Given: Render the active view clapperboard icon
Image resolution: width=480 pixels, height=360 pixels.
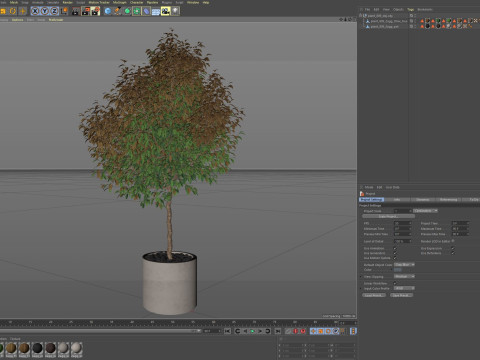Looking at the screenshot, I should 76,11.
